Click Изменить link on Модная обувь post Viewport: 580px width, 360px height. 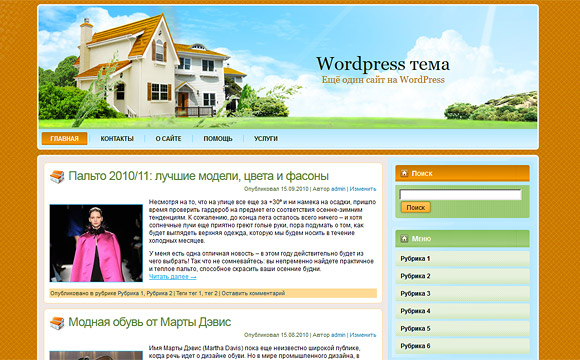pos(363,335)
